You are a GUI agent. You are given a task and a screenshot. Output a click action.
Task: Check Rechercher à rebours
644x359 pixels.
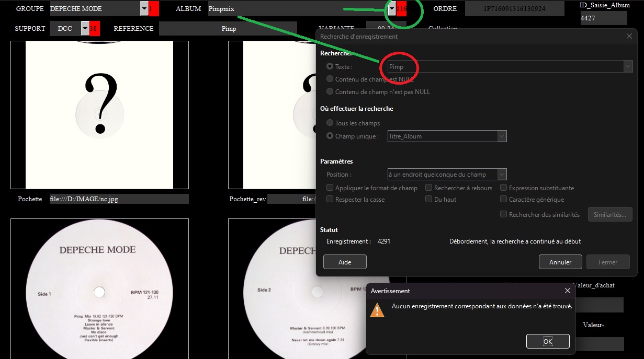tap(428, 188)
